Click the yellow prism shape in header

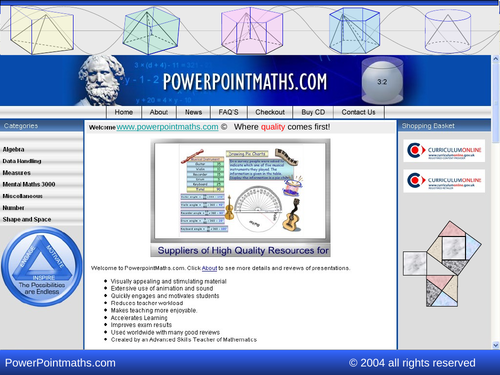pyautogui.click(x=41, y=30)
